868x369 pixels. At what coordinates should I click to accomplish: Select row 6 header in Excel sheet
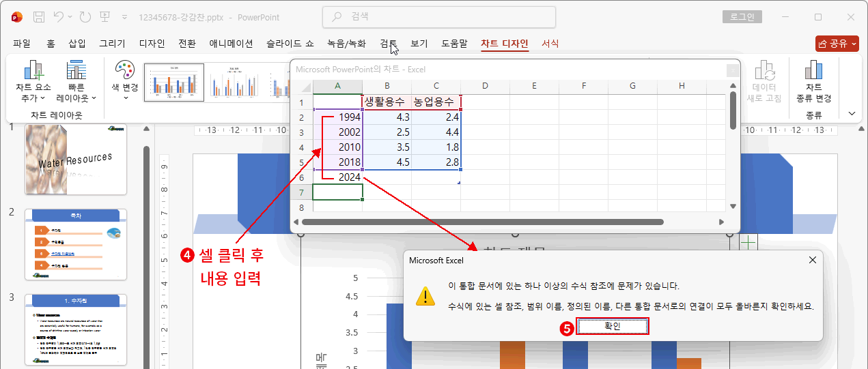click(303, 177)
